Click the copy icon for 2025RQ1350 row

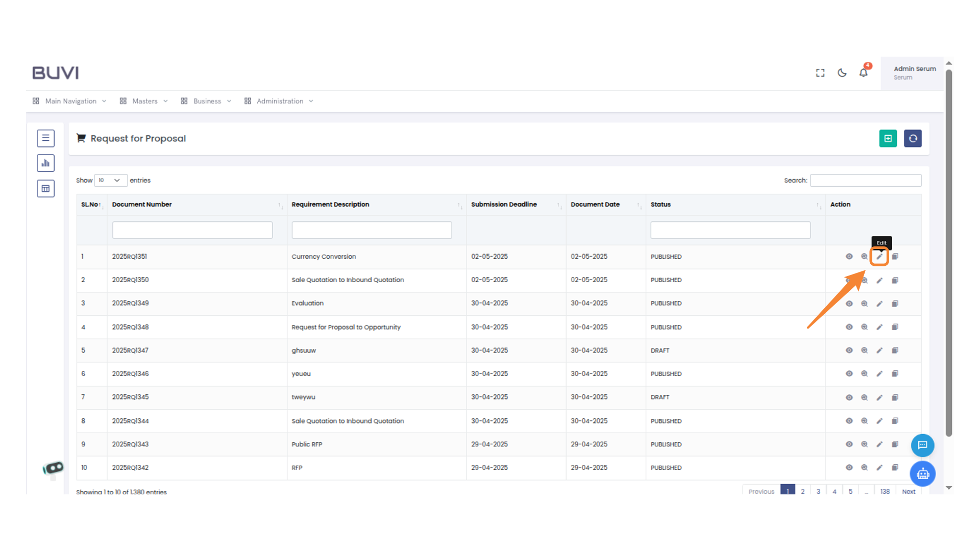pyautogui.click(x=895, y=280)
